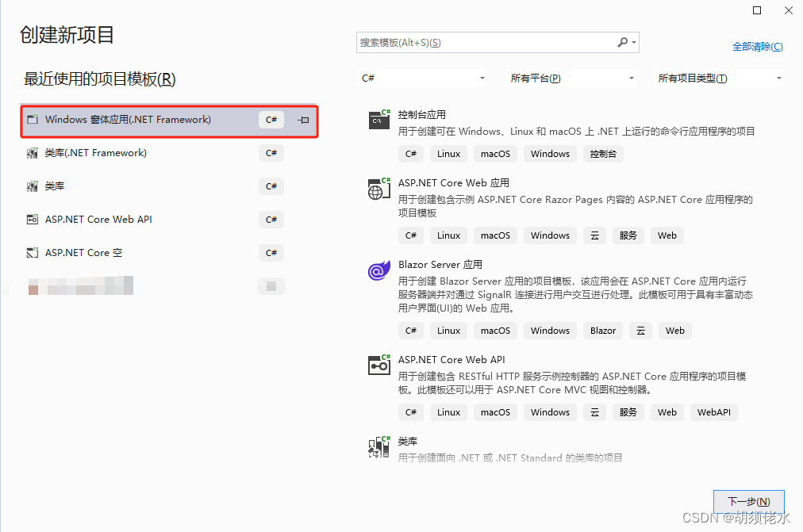Click the Blazor tag under Blazor Server 应用
Screen dimensions: 803x532
pyautogui.click(x=603, y=331)
